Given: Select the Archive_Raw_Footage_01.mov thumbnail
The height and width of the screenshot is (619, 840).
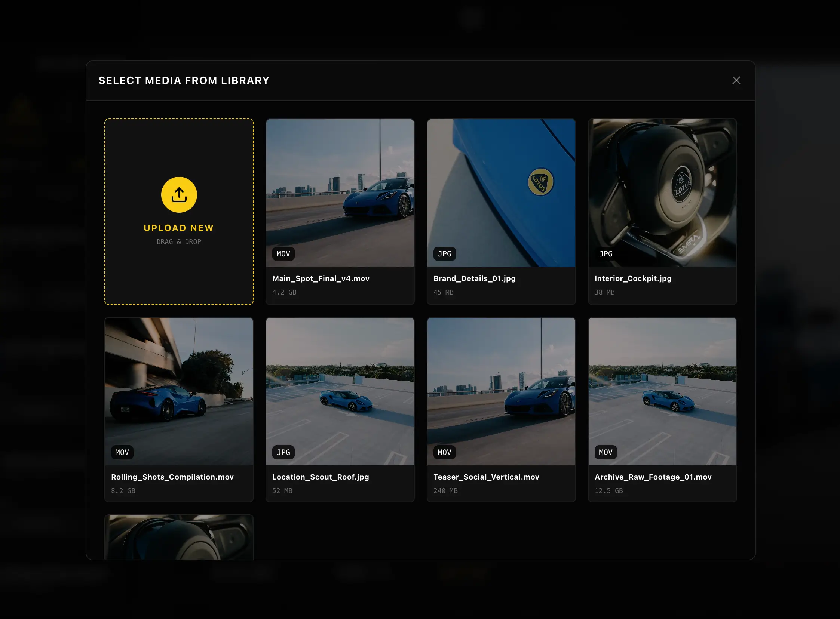Looking at the screenshot, I should (662, 392).
